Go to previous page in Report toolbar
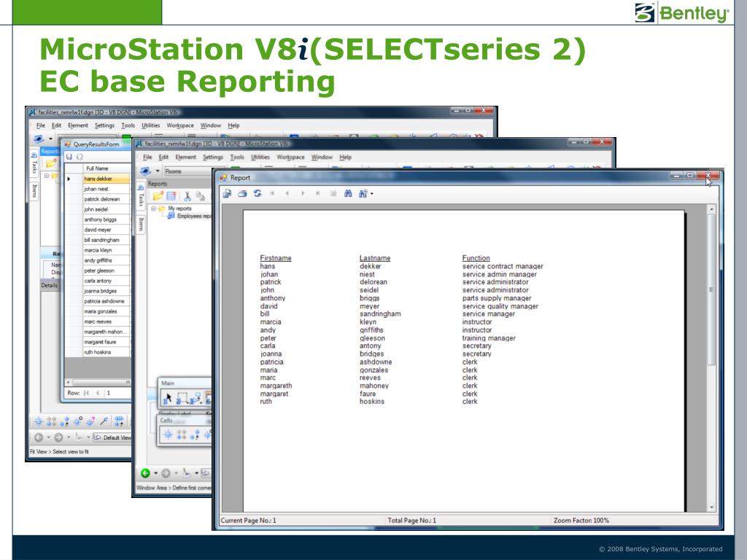This screenshot has width=747, height=560. point(287,193)
